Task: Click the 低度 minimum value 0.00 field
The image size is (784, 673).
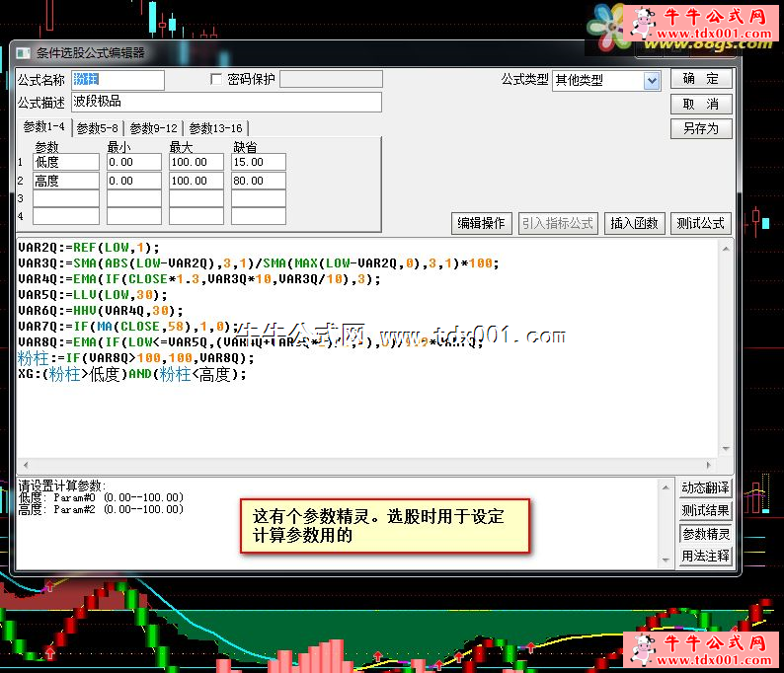Action: click(x=134, y=162)
